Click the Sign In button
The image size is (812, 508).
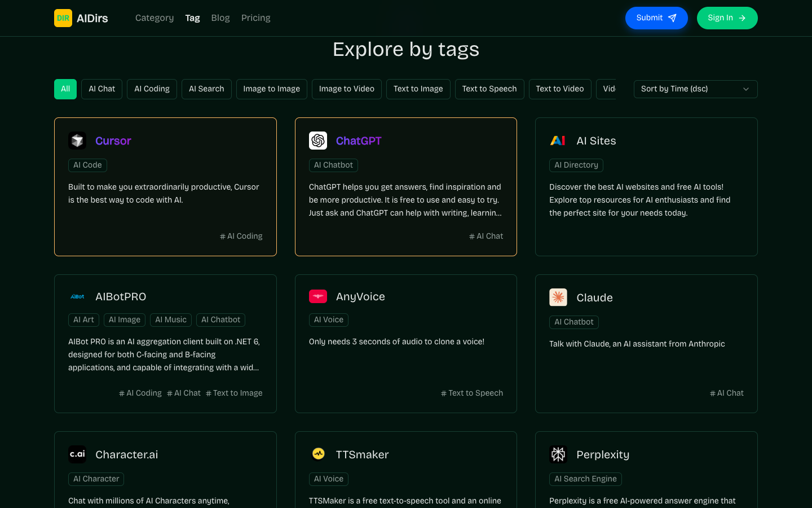pyautogui.click(x=727, y=18)
